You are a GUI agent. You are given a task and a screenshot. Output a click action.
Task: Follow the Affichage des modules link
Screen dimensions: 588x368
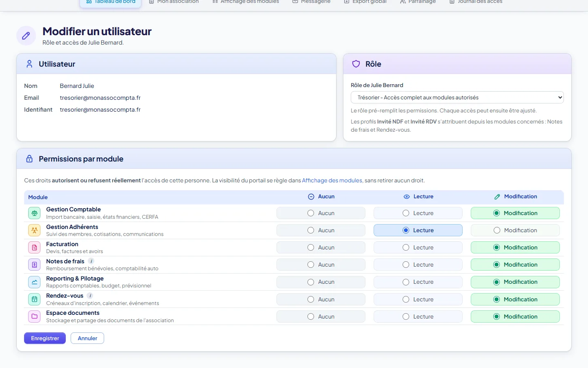[332, 180]
